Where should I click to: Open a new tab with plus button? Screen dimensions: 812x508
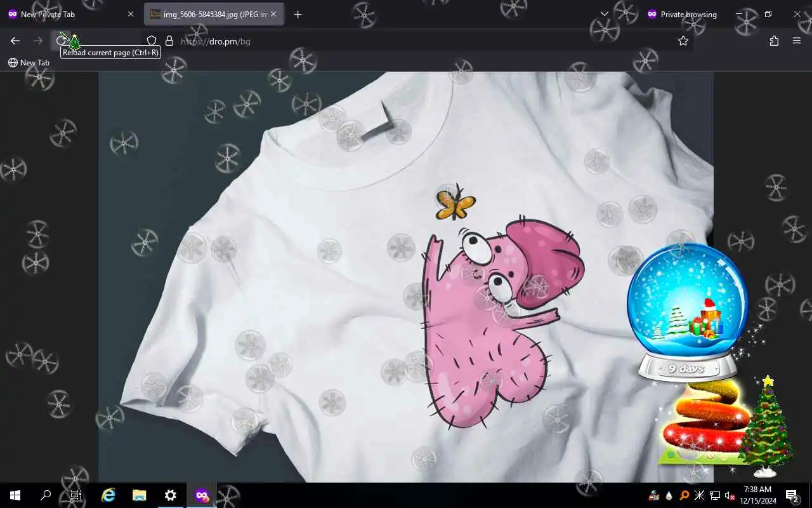pos(298,14)
